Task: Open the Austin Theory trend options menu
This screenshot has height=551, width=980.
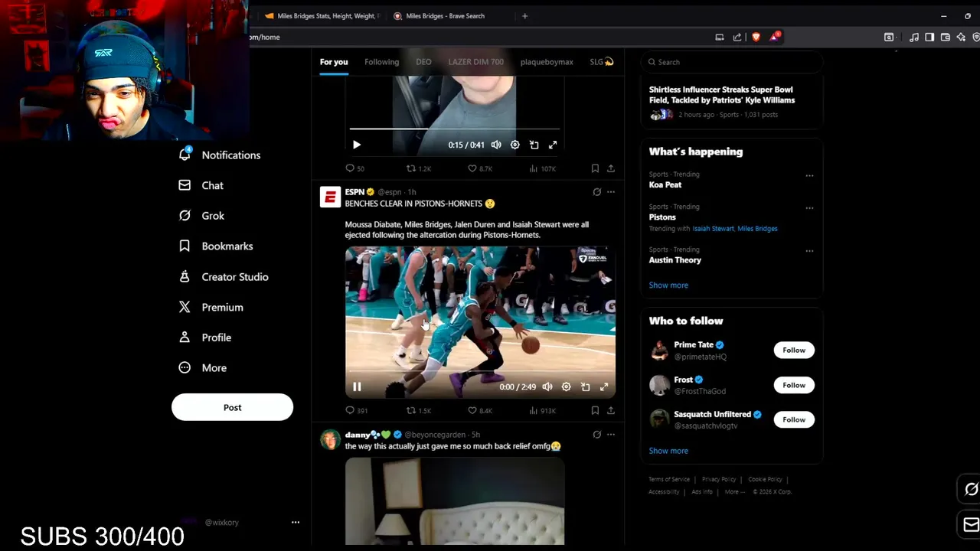Action: 809,250
